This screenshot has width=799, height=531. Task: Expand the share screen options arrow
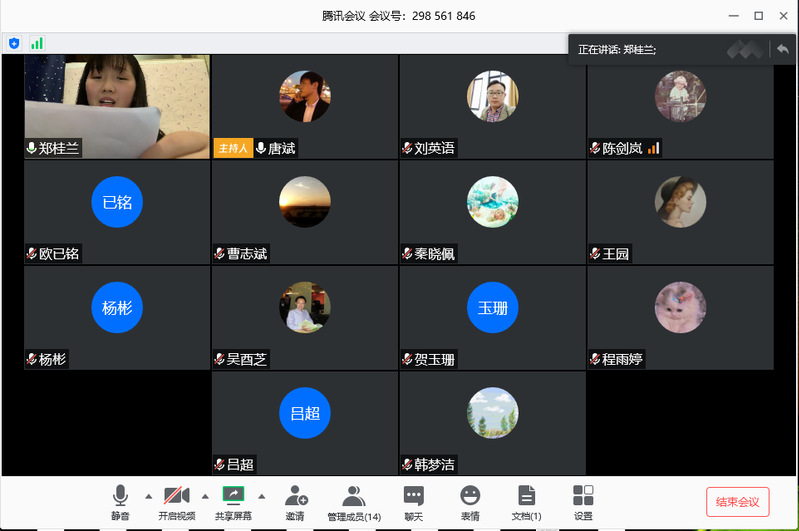[262, 496]
